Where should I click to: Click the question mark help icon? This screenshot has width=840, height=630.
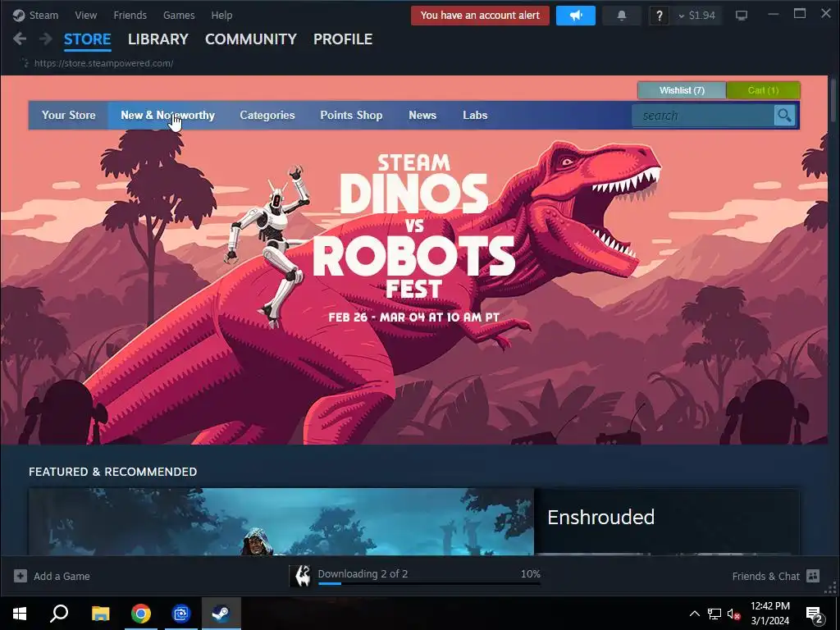click(660, 16)
